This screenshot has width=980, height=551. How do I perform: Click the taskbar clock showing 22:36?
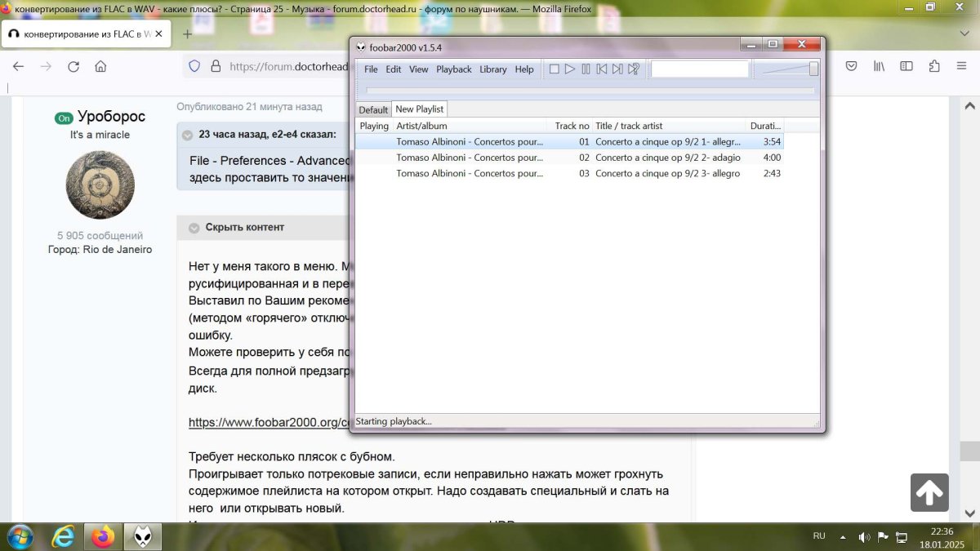(942, 536)
